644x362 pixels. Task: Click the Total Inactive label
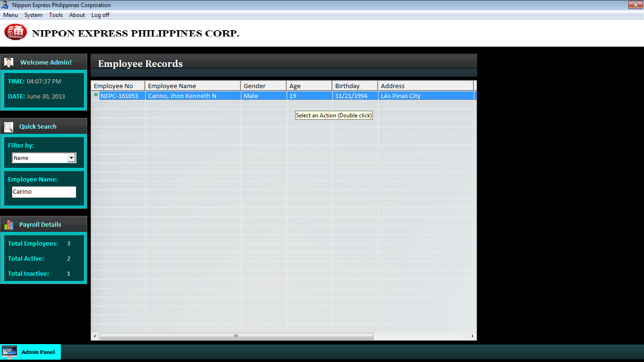28,273
